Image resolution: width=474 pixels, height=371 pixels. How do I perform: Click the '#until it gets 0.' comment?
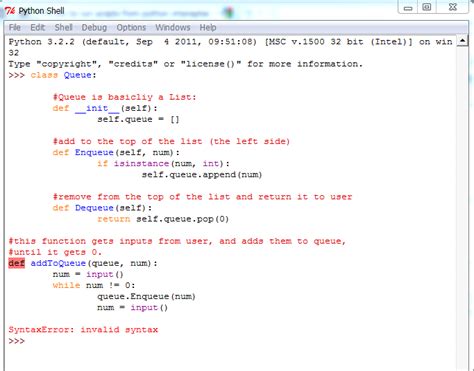point(55,252)
